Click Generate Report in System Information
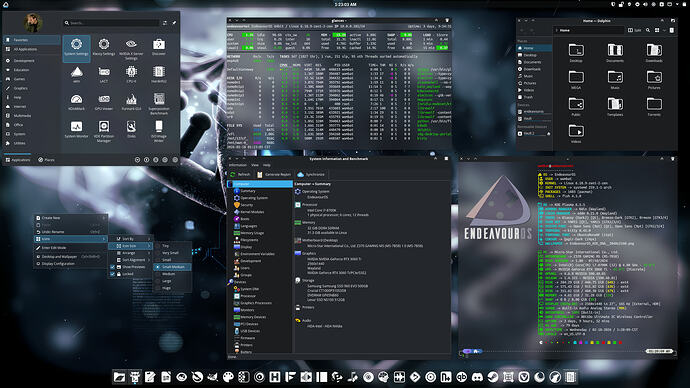Screen dimensions: 690x388 click(x=274, y=175)
